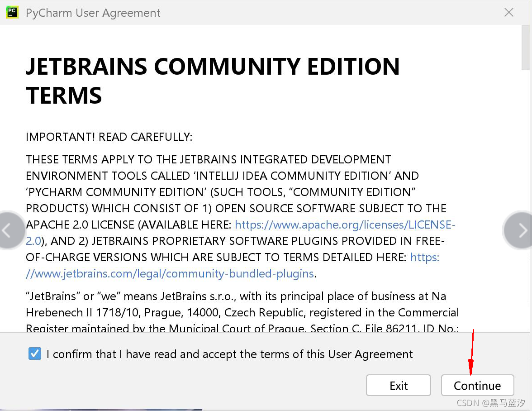Click the PyCharm logo icon in title bar
The height and width of the screenshot is (411, 532).
(12, 13)
